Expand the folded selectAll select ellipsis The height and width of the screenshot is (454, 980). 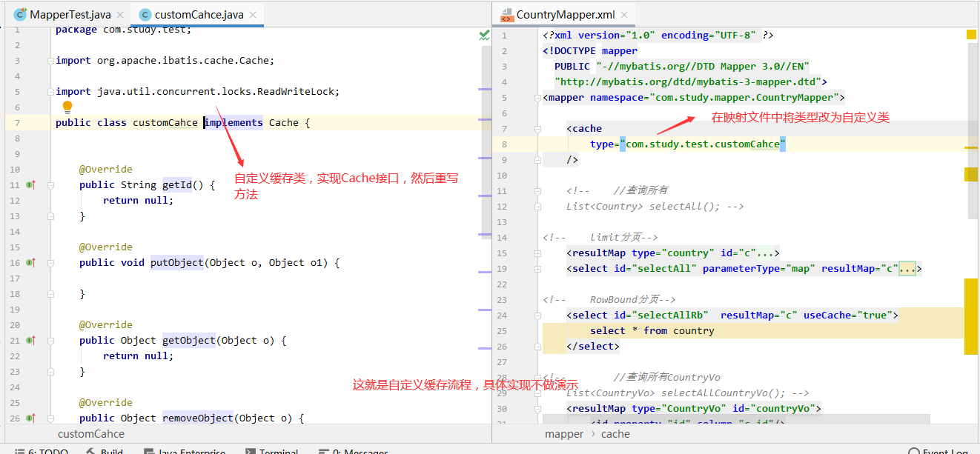pyautogui.click(x=907, y=269)
